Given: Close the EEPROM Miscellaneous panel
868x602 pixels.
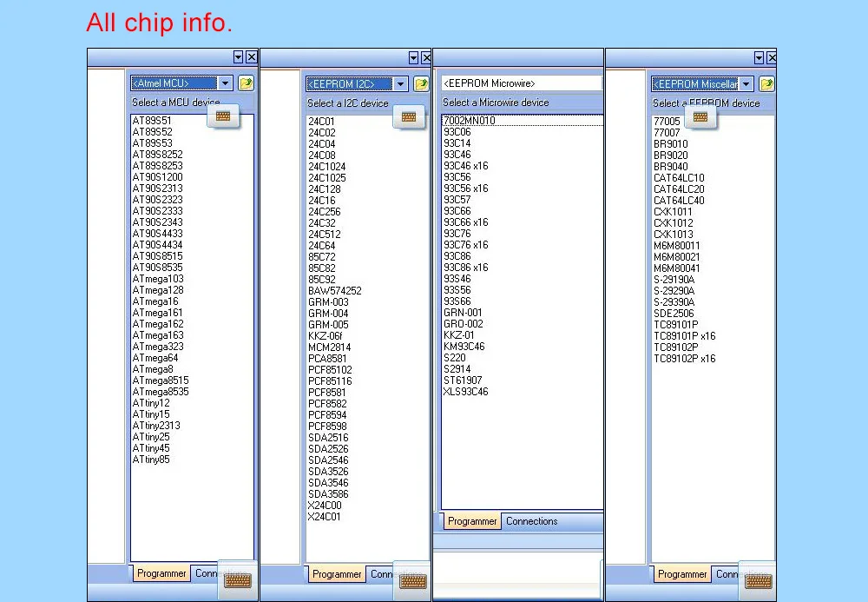Looking at the screenshot, I should pyautogui.click(x=772, y=57).
